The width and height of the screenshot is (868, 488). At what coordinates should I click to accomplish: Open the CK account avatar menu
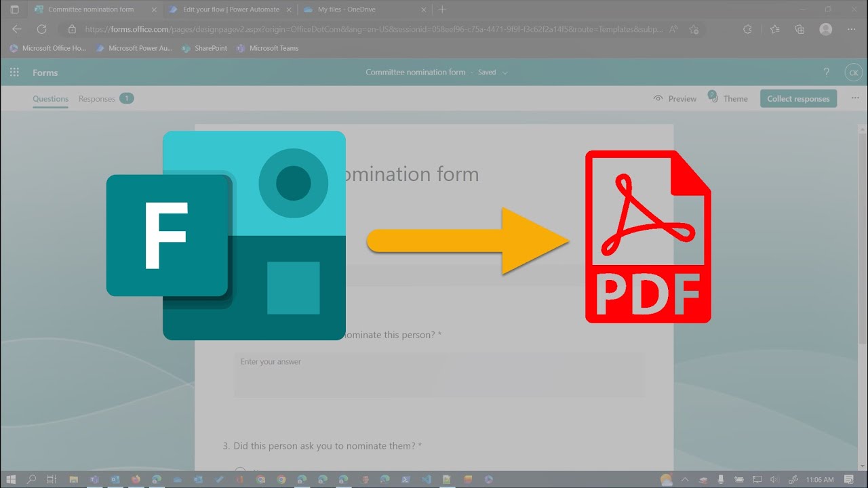[853, 73]
